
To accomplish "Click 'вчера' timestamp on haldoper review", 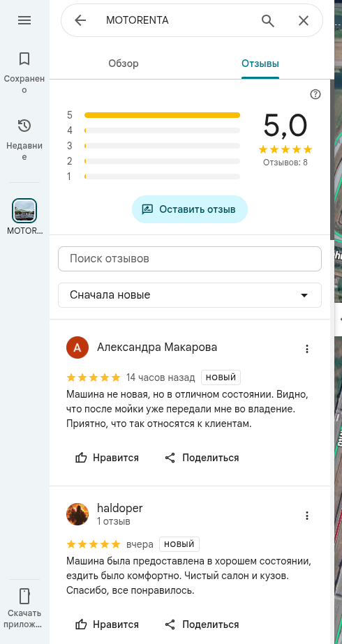I will (x=140, y=545).
